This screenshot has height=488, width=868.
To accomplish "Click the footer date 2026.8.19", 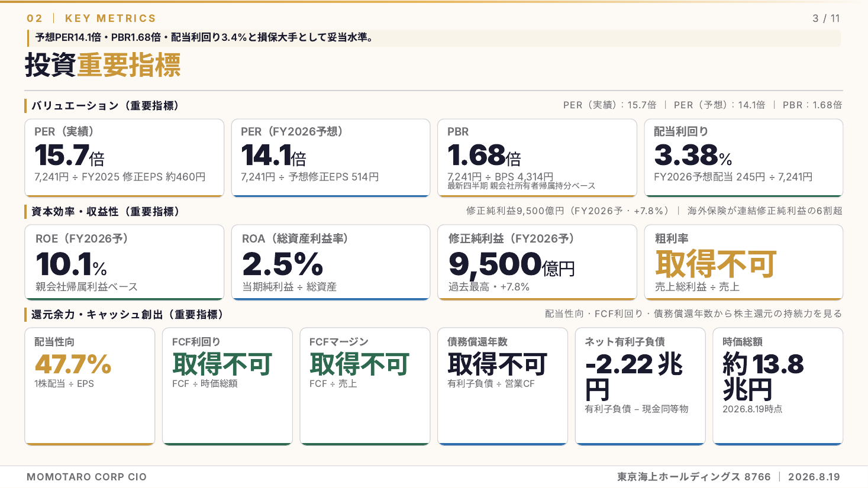I will [x=814, y=477].
